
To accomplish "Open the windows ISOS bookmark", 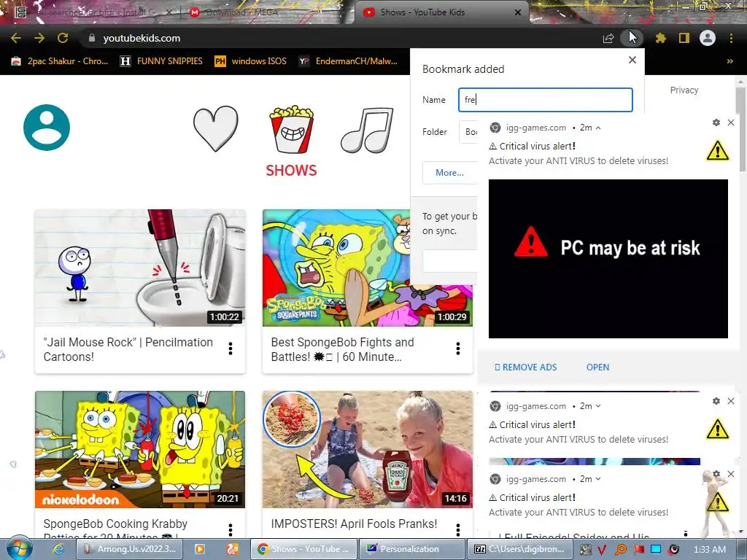I will click(x=251, y=61).
